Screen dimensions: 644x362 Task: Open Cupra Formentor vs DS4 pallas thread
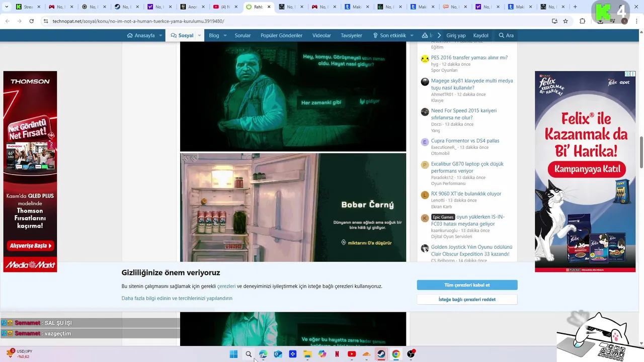(465, 141)
